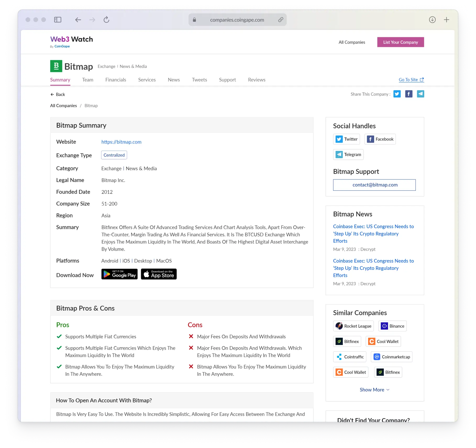Open browser downloads icon
This screenshot has width=476, height=448.
click(x=432, y=20)
